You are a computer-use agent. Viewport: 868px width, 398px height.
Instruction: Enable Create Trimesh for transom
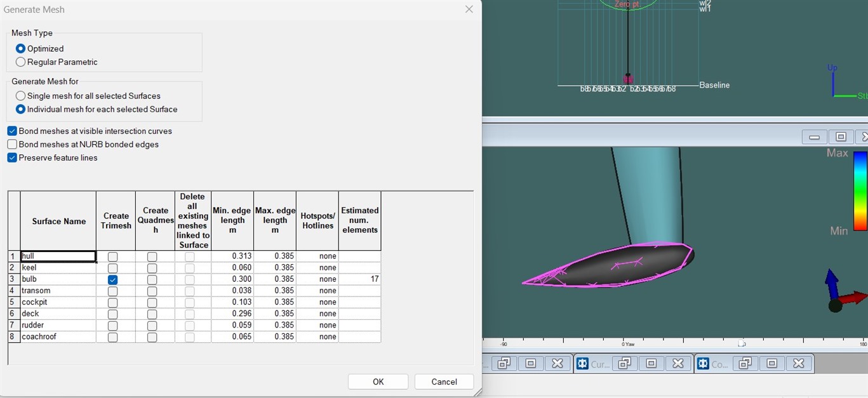click(x=112, y=291)
